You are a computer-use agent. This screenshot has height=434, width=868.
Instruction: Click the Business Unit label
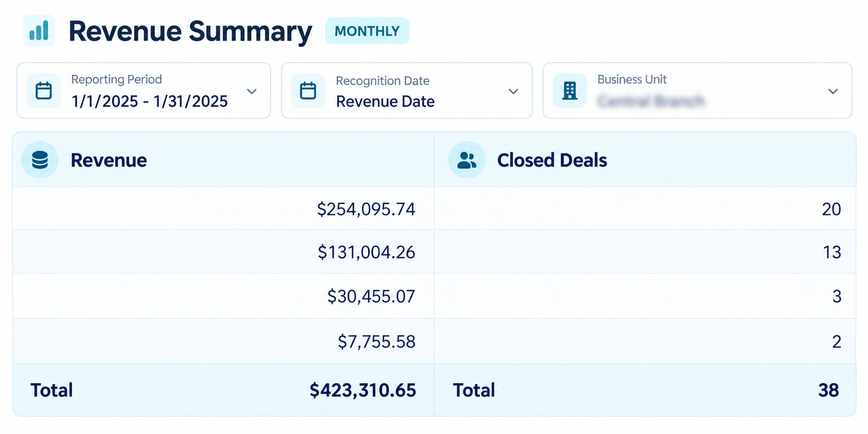point(632,79)
